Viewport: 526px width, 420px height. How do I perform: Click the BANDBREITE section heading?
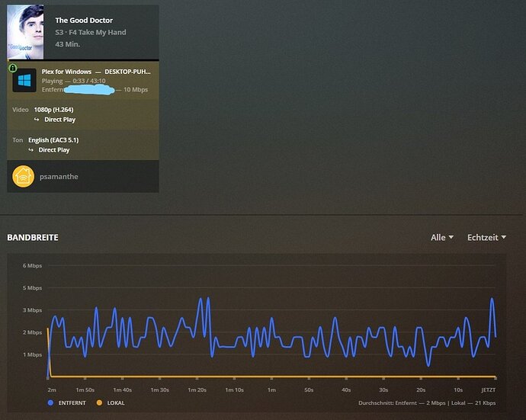click(x=33, y=238)
